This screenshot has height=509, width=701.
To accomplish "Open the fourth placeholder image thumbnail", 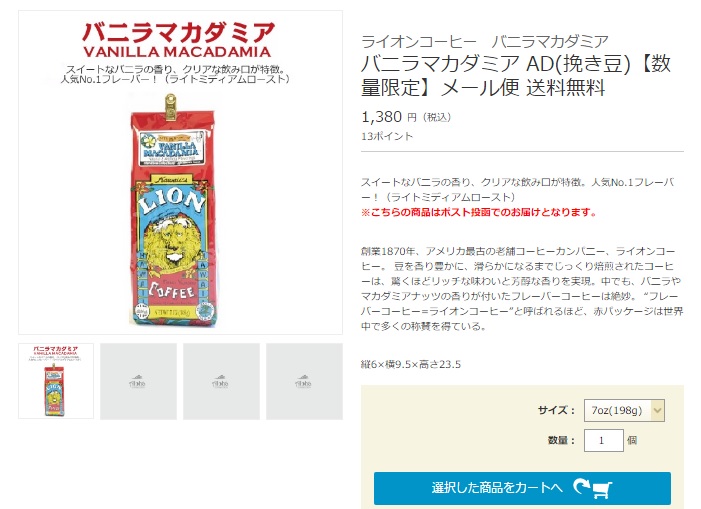I will click(x=304, y=381).
